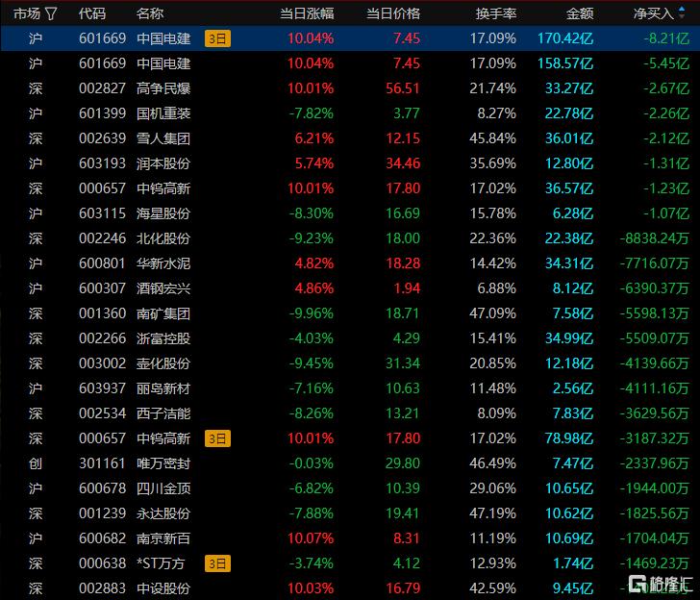Click the 3日 badge beside *ST万方

(217, 563)
